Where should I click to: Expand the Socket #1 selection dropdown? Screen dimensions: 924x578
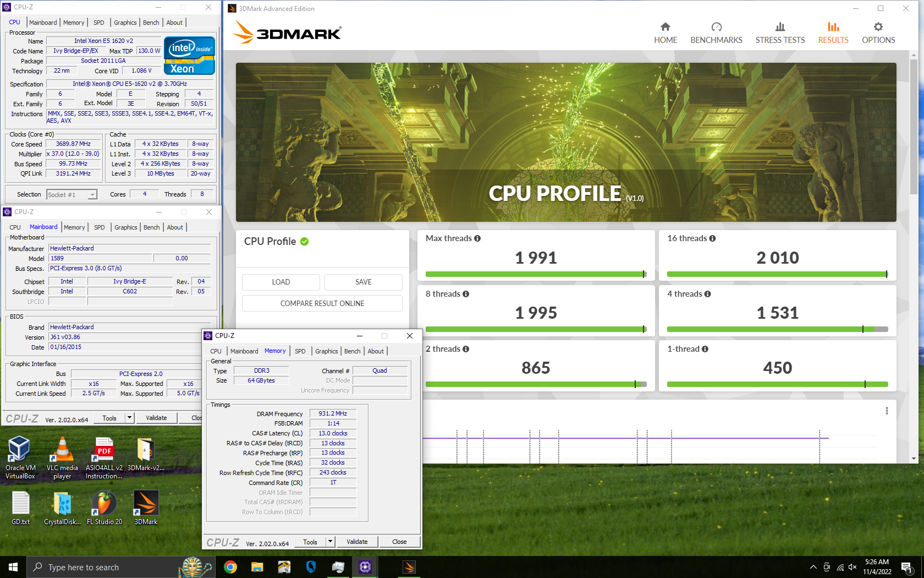92,195
